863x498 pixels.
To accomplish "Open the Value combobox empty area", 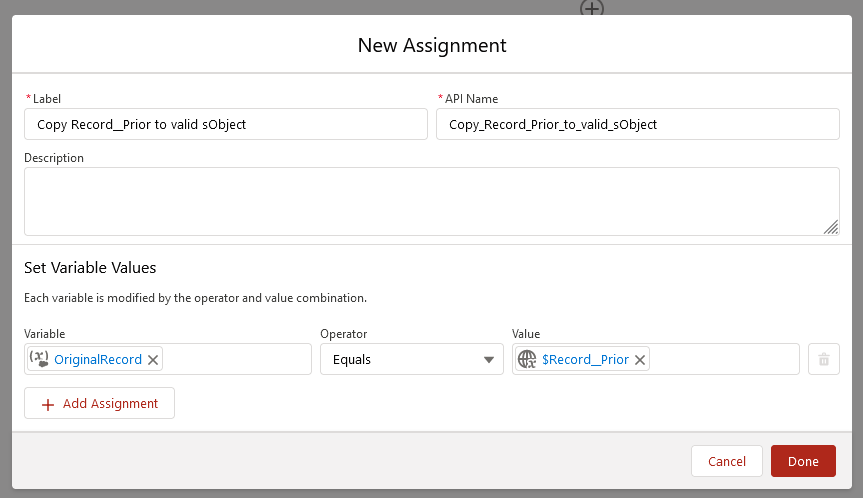I will pyautogui.click(x=722, y=359).
